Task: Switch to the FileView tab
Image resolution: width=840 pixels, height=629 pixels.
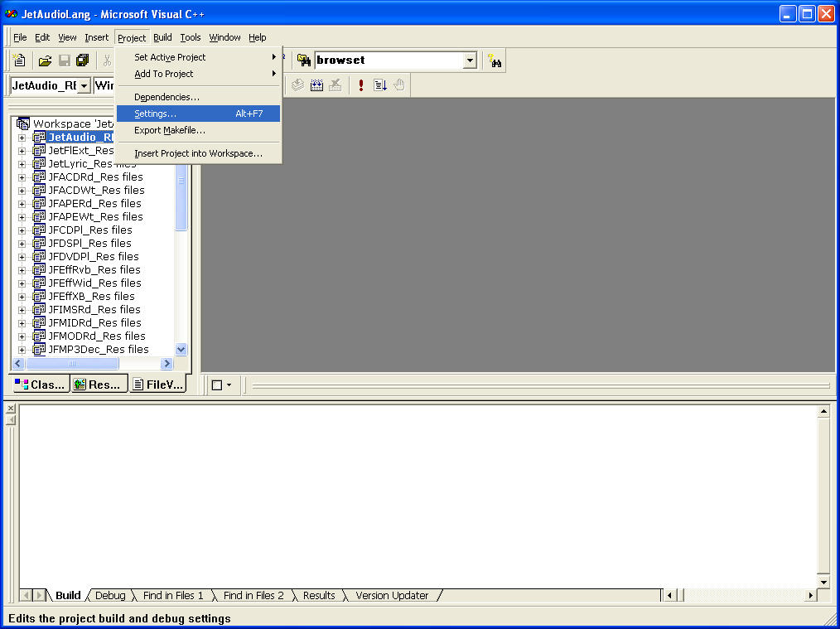Action: tap(158, 385)
